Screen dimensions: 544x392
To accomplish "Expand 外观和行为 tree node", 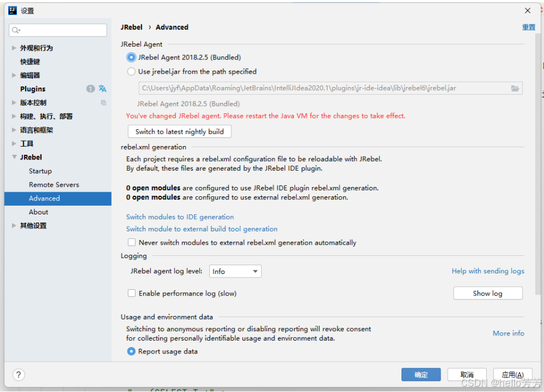I will [x=14, y=48].
